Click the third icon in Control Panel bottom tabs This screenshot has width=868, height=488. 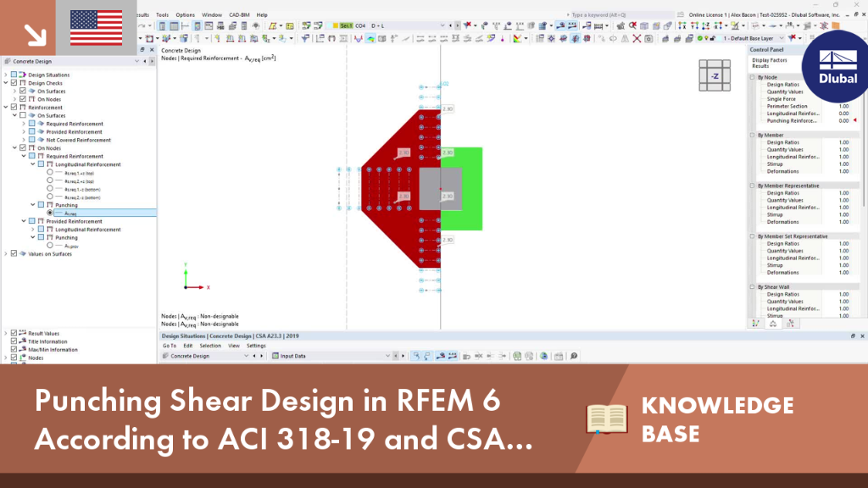[x=790, y=324]
